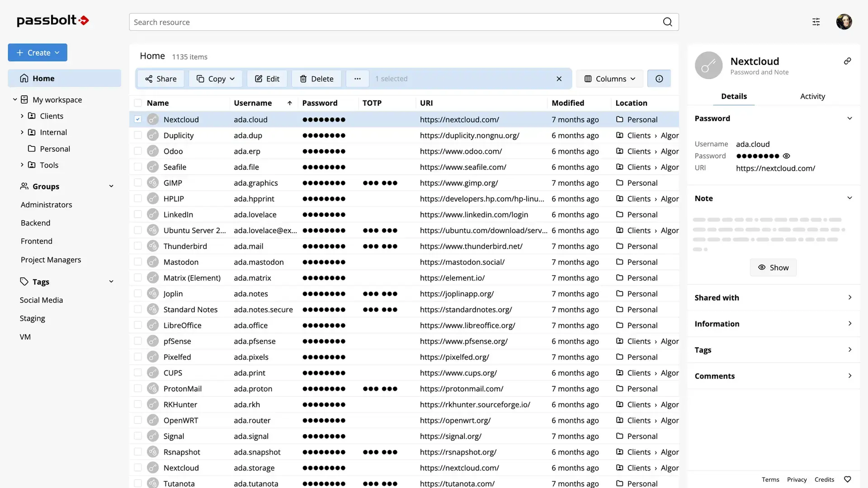Check the select-all checkbox in the header
Screen dimensions: 868x488
point(137,103)
